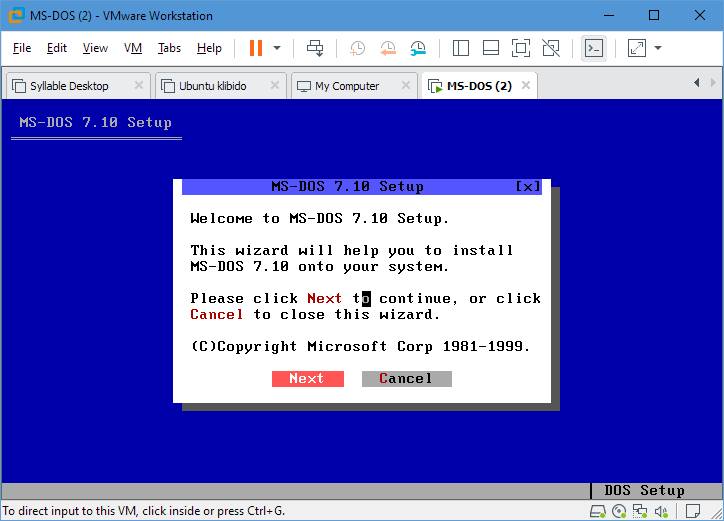Image resolution: width=724 pixels, height=521 pixels.
Task: Switch to Unity mode
Action: point(551,48)
